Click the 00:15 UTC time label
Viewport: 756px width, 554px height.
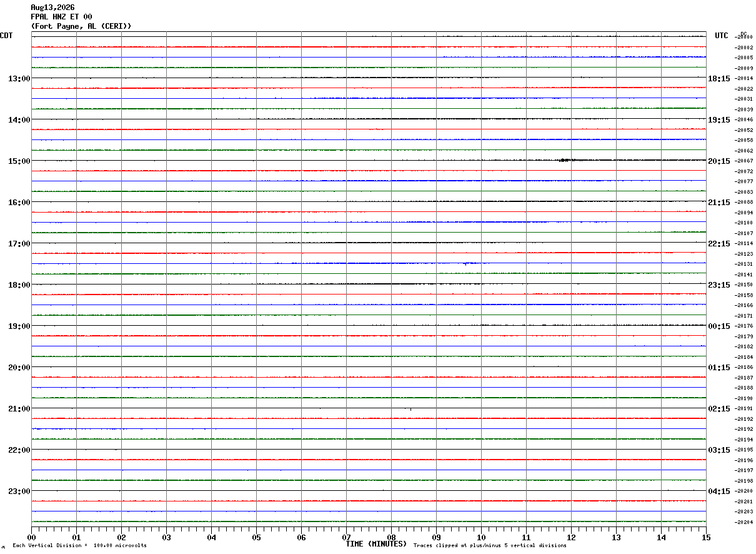719,326
